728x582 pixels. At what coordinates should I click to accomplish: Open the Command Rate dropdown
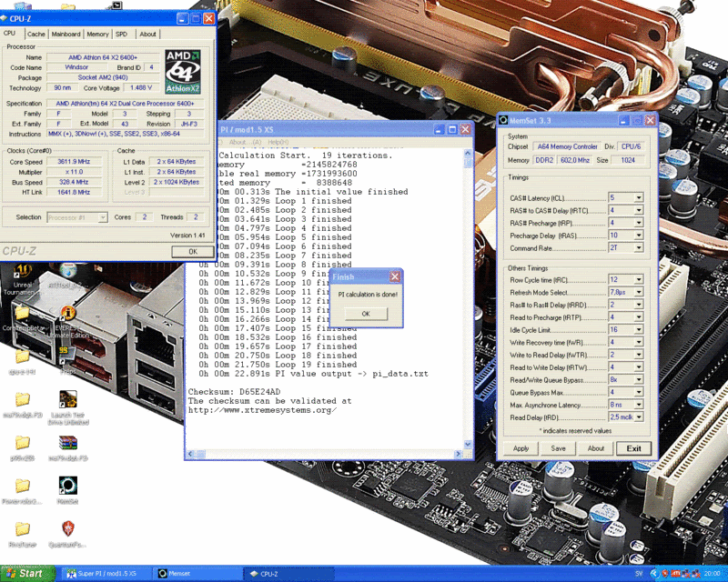coord(639,248)
